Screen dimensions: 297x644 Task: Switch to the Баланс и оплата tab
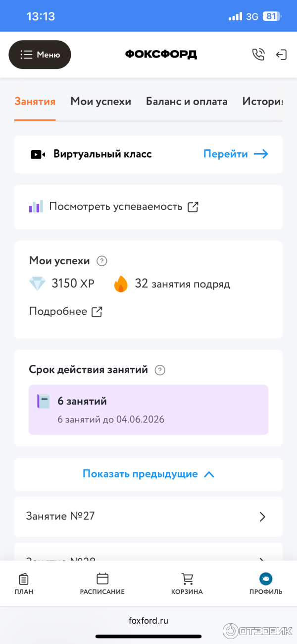click(x=187, y=101)
